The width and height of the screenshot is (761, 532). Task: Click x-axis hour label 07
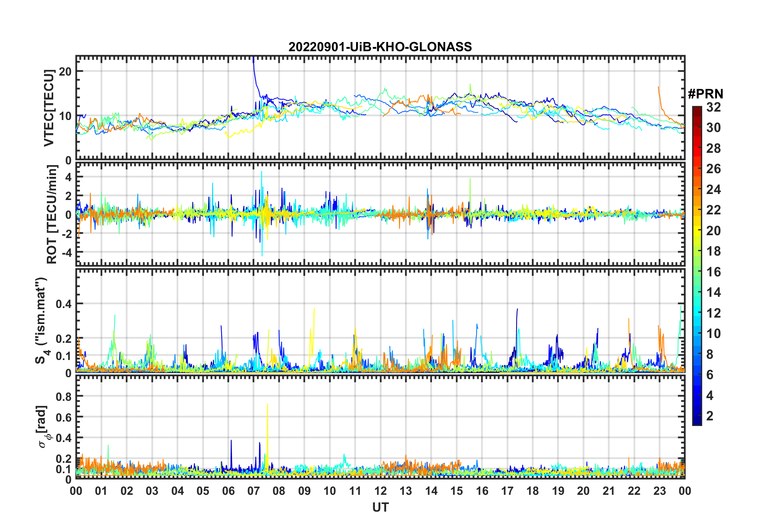tap(254, 491)
